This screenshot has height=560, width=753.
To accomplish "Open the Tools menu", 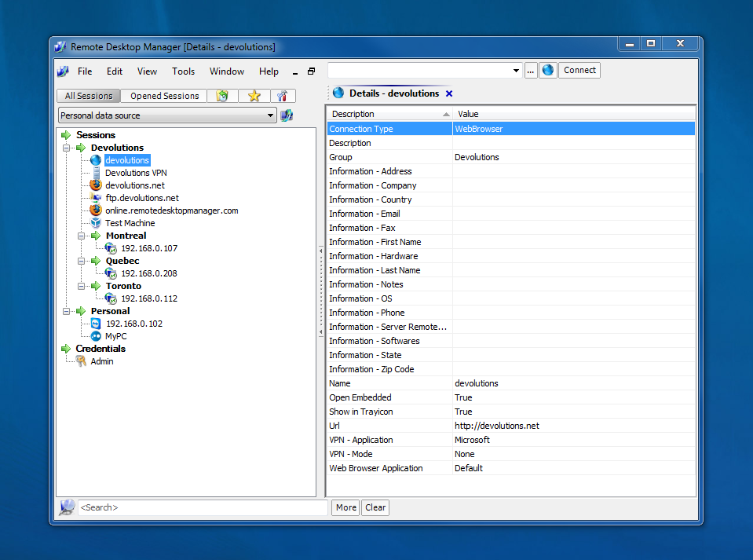I will [183, 71].
